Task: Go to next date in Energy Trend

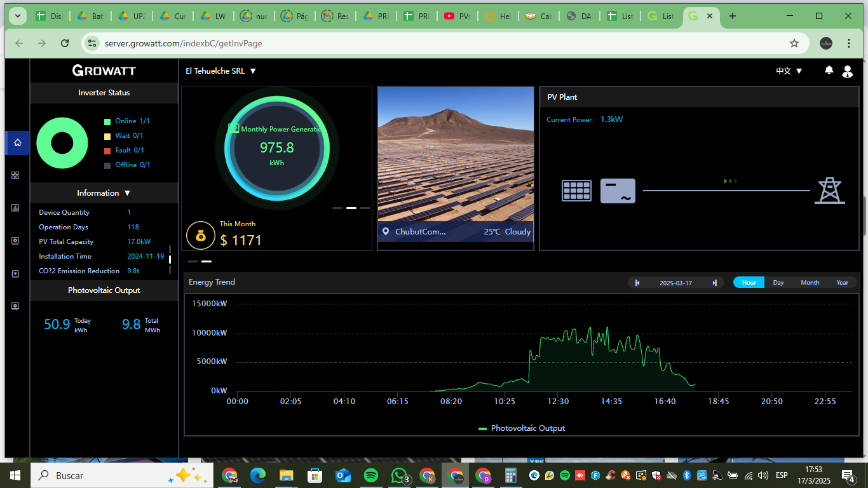Action: (x=715, y=283)
